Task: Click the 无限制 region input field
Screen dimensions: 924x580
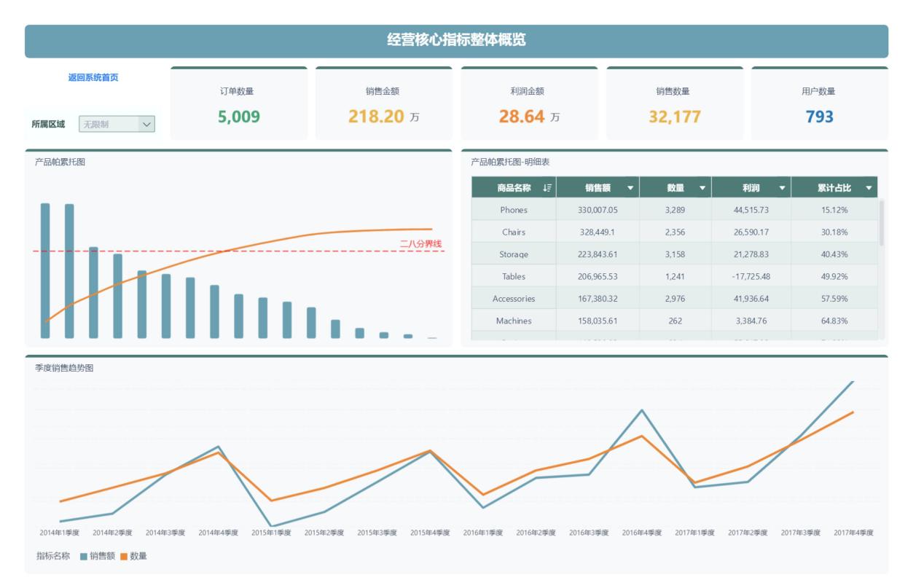Action: pos(109,125)
